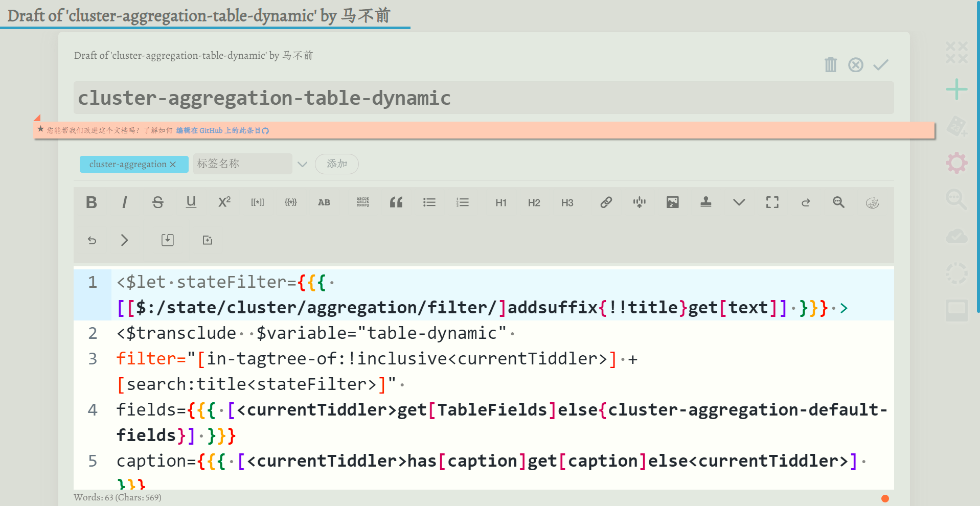This screenshot has width=980, height=506.
Task: Create a new tiddler with plus
Action: point(956,89)
